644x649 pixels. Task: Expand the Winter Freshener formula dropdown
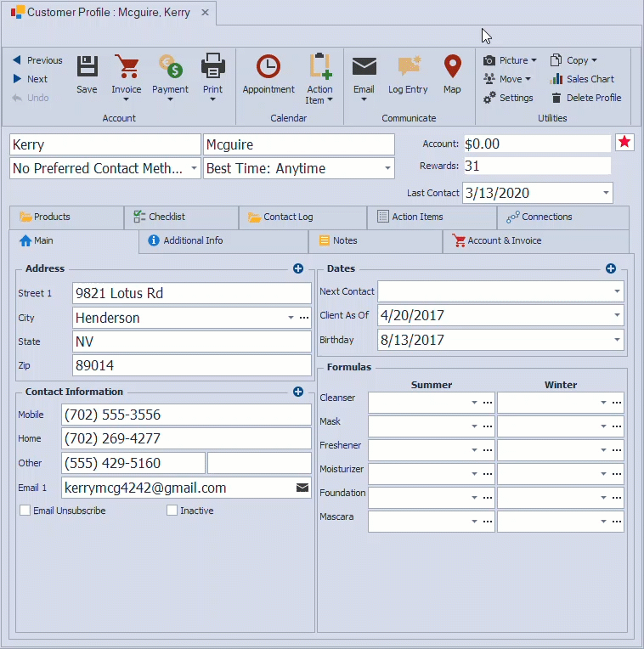pos(603,450)
